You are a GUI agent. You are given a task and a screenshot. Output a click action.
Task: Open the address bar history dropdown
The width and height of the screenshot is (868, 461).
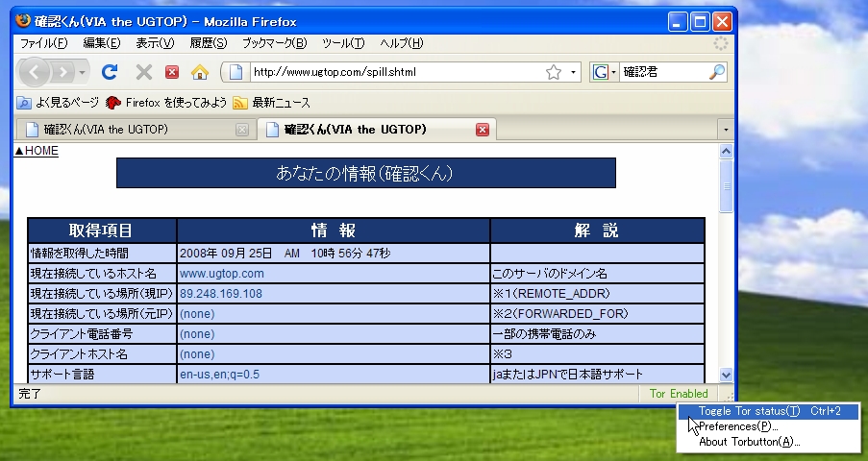[x=573, y=72]
